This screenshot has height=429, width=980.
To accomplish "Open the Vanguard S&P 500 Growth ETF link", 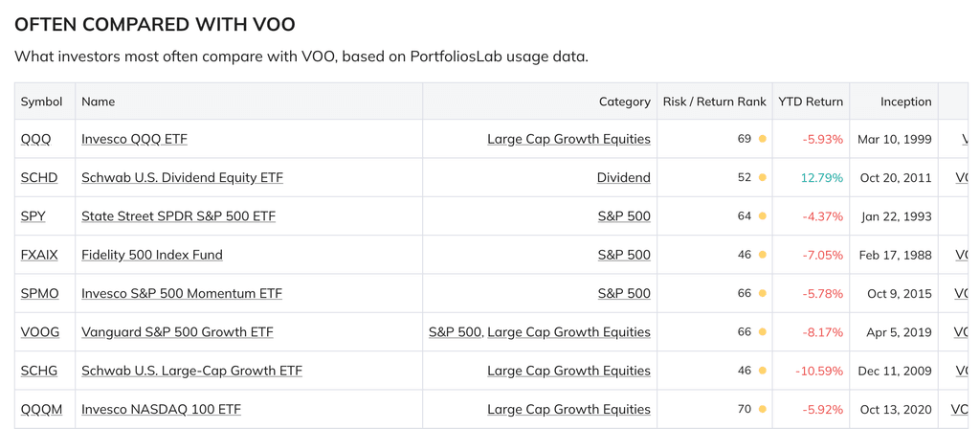I will [x=177, y=332].
